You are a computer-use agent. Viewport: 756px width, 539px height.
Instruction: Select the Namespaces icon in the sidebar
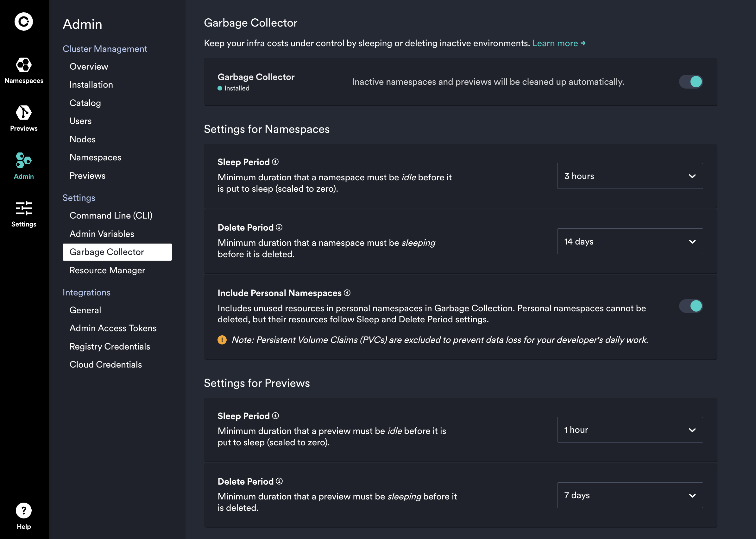pyautogui.click(x=23, y=65)
